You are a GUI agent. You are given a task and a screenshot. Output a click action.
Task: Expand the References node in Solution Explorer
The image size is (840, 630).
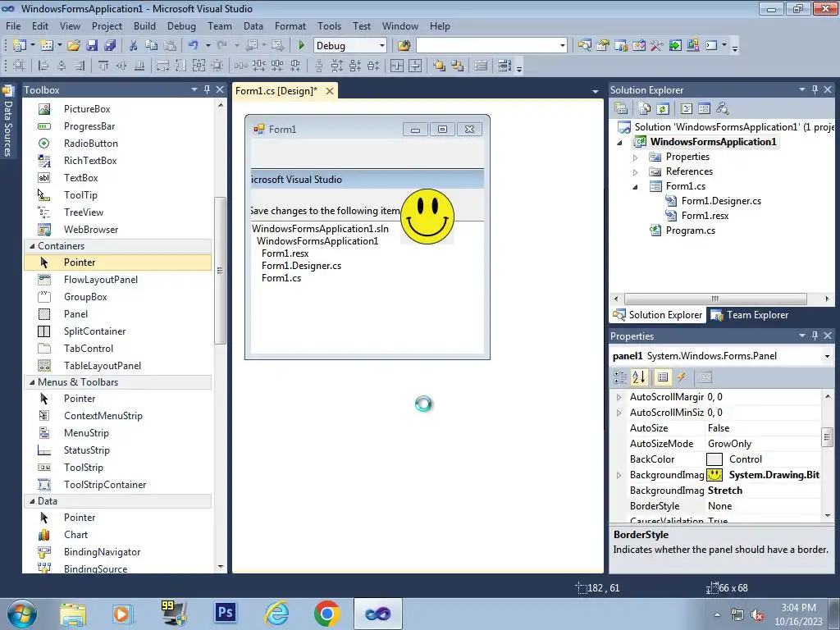(636, 172)
